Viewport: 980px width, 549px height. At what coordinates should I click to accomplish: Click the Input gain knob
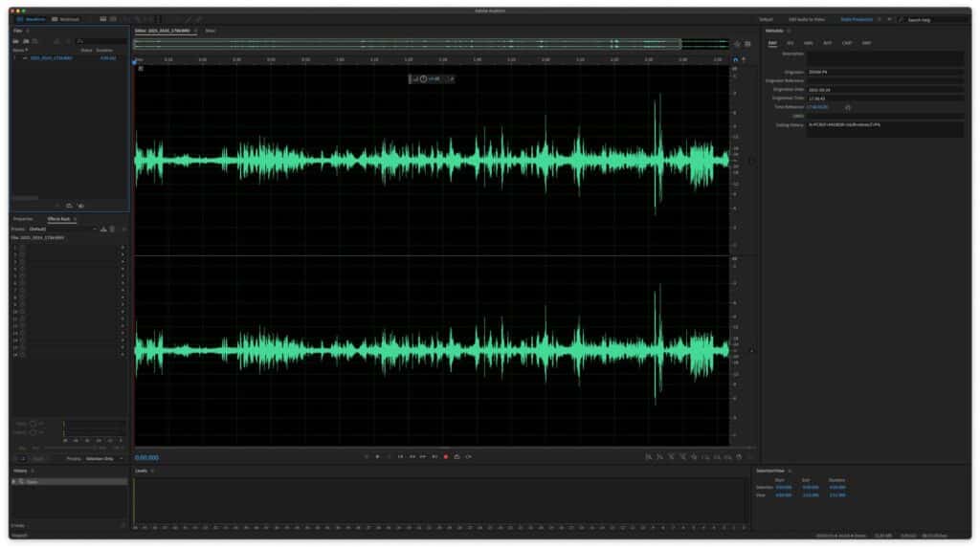click(33, 424)
